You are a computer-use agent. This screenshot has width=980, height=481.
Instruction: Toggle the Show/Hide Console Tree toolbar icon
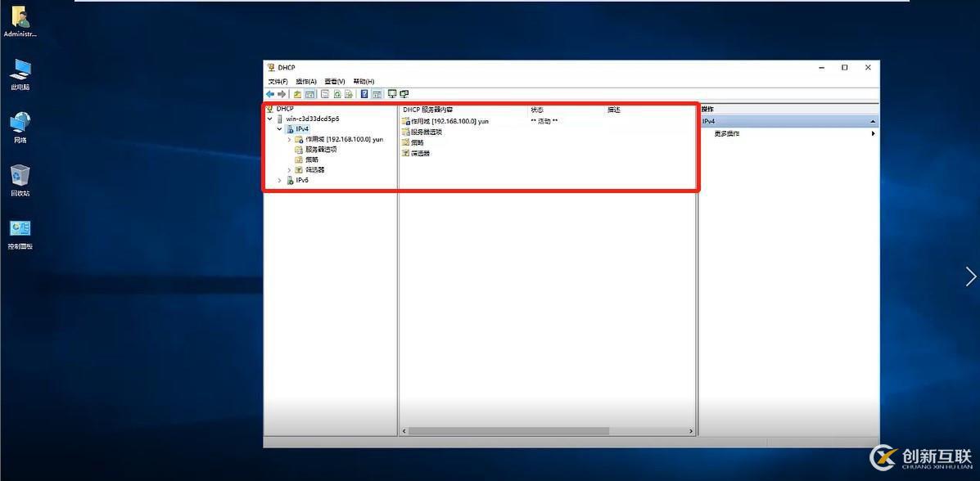point(309,94)
